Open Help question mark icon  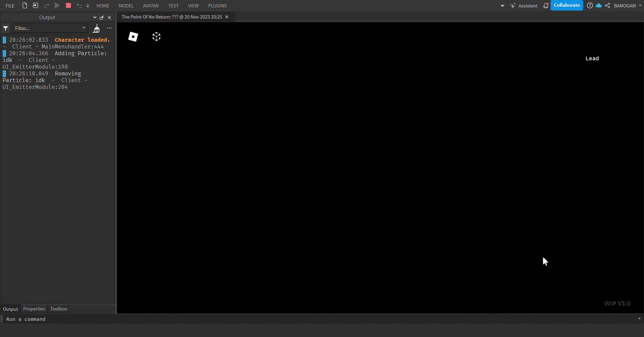(590, 6)
